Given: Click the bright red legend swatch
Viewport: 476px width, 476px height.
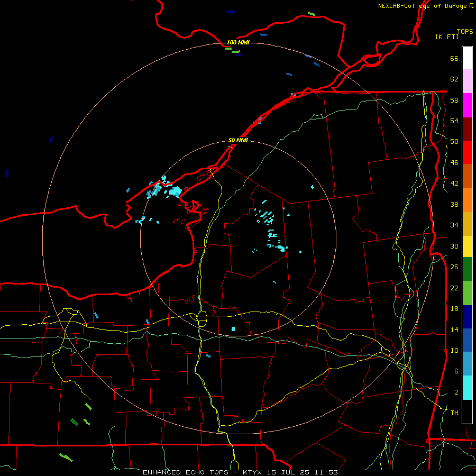Looking at the screenshot, I should [x=467, y=152].
